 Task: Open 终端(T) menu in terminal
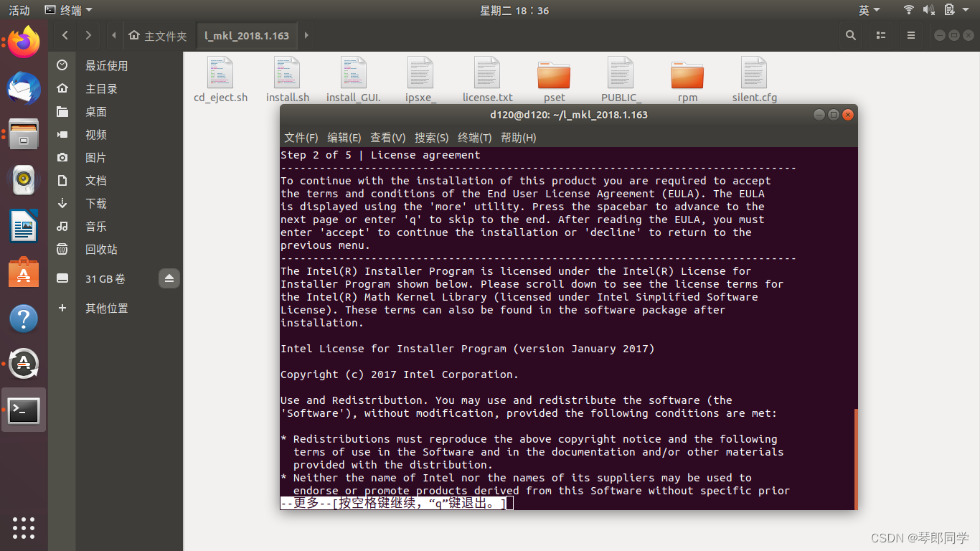pyautogui.click(x=474, y=137)
